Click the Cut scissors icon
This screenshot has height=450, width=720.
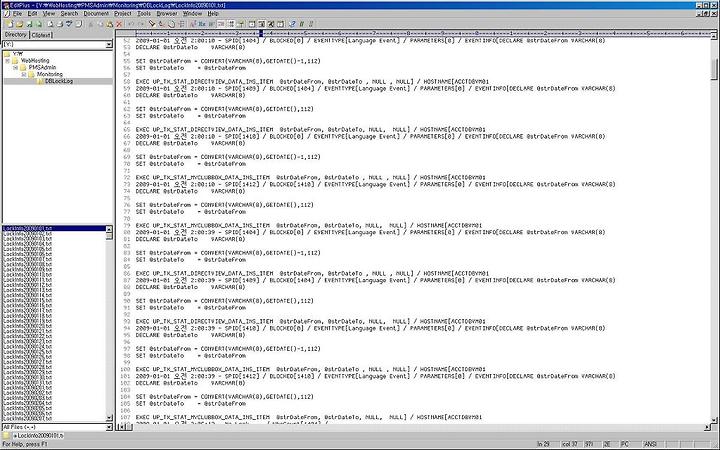90,24
